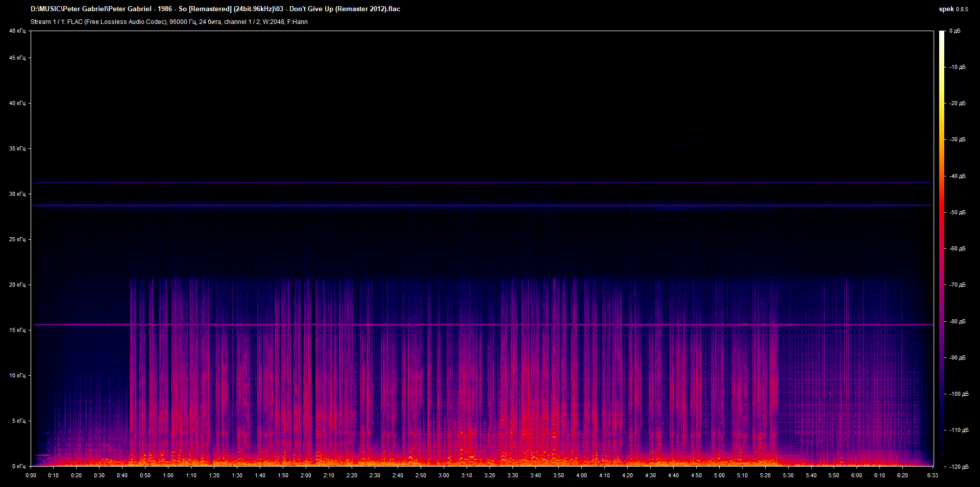980x487 pixels.
Task: Click the 5:00 time axis label
Action: coord(719,475)
